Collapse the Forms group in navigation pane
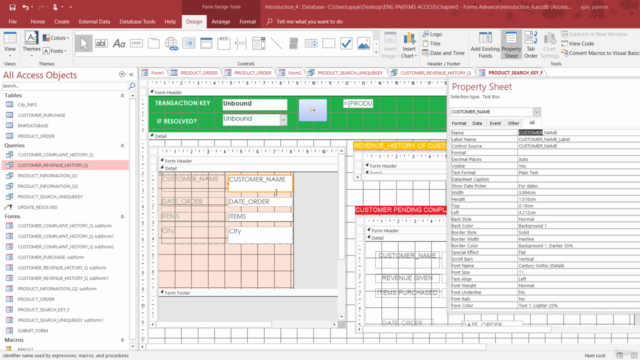Viewport: 640px width, 360px height. pyautogui.click(x=122, y=217)
